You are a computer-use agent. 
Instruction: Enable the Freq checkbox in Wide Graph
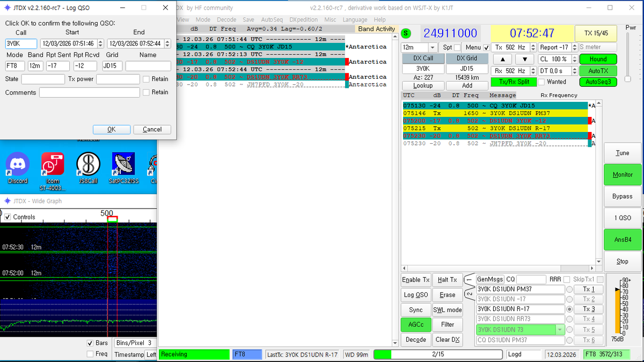pyautogui.click(x=90, y=354)
